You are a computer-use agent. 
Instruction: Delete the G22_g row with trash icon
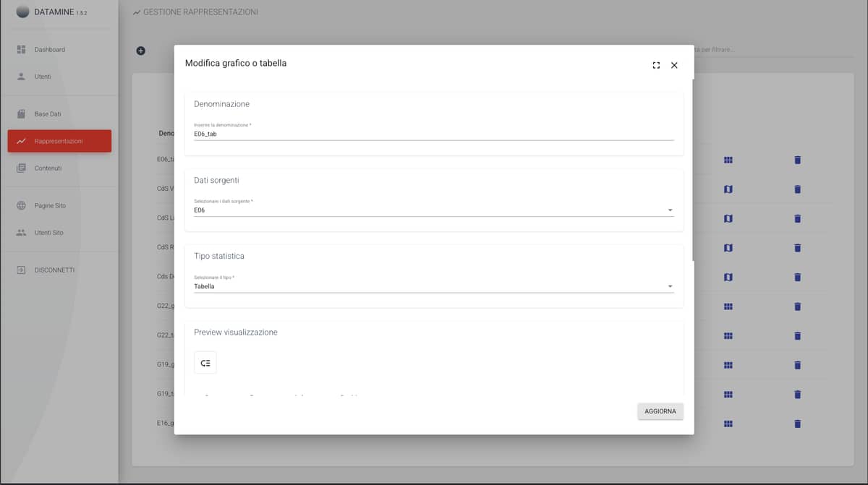point(798,306)
